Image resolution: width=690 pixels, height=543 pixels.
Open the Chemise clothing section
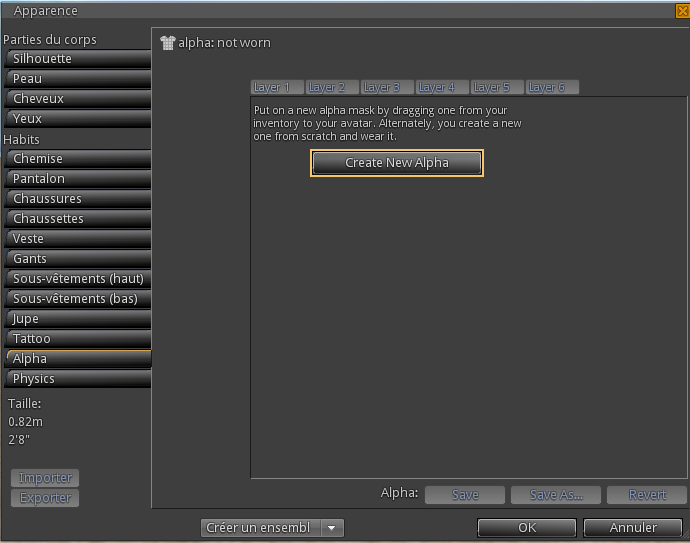pyautogui.click(x=78, y=159)
